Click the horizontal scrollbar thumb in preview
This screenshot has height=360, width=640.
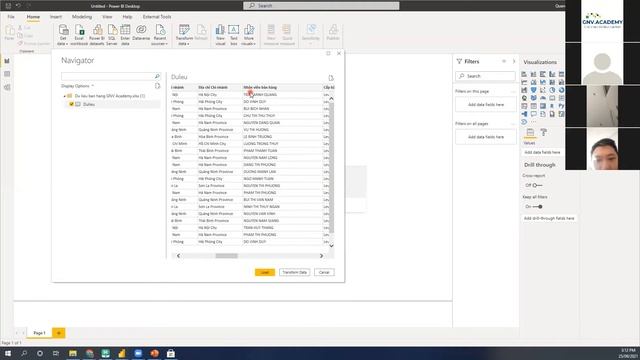coord(227,256)
